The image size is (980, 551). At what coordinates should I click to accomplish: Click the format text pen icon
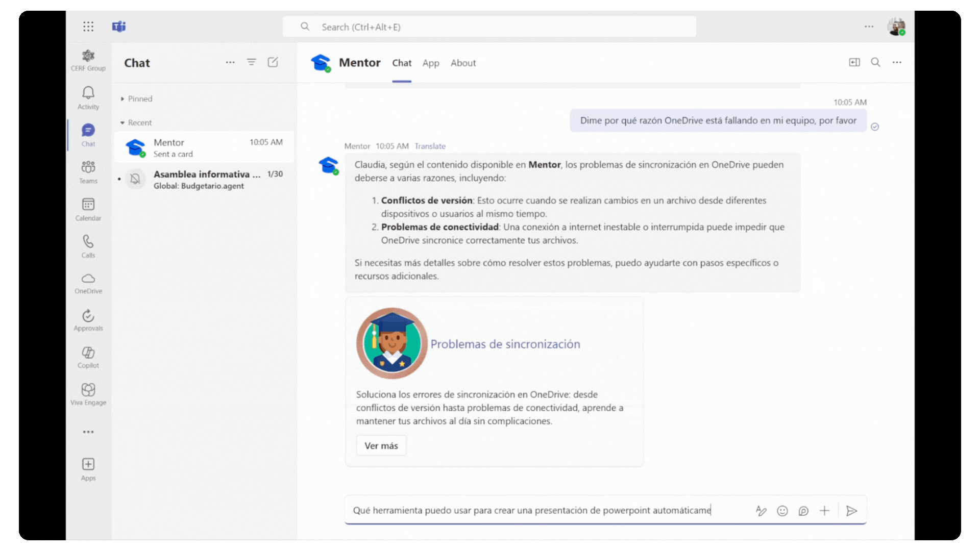[761, 511]
